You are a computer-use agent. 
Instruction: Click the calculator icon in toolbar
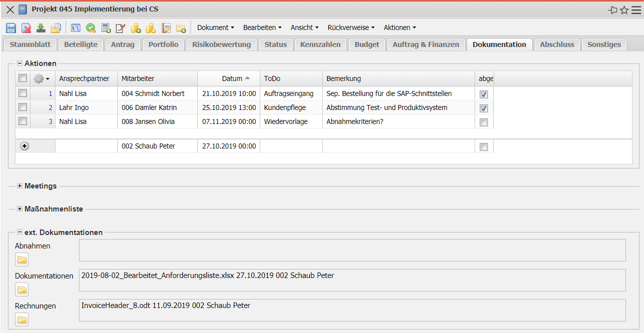(x=106, y=28)
